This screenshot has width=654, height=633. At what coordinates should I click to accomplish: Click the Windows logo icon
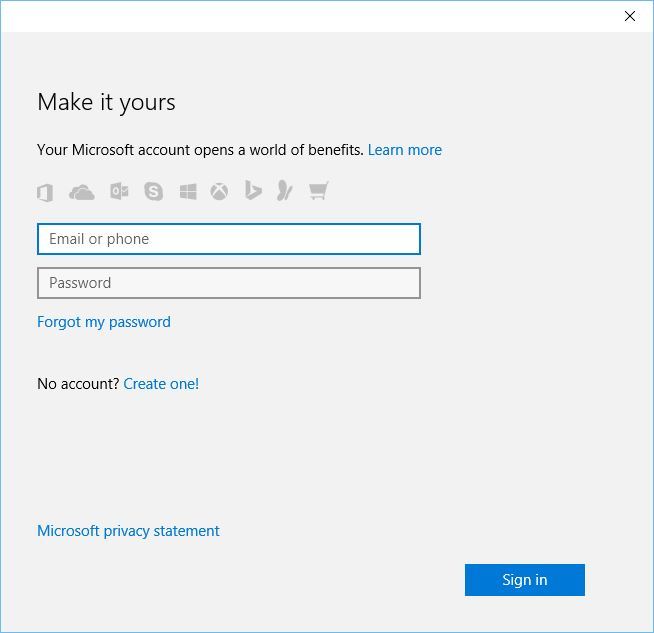click(x=188, y=192)
